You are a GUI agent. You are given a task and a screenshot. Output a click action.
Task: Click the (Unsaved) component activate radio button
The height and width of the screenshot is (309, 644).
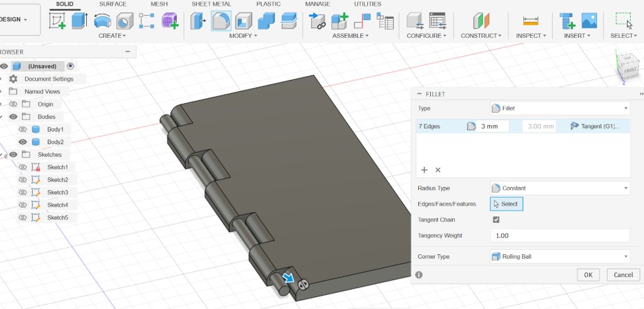(x=70, y=66)
